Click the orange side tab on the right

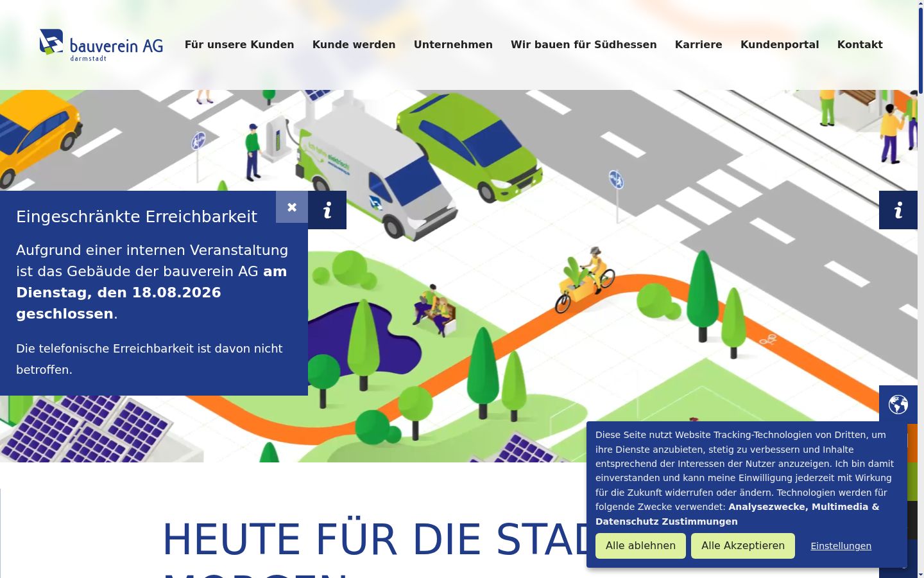pyautogui.click(x=912, y=443)
